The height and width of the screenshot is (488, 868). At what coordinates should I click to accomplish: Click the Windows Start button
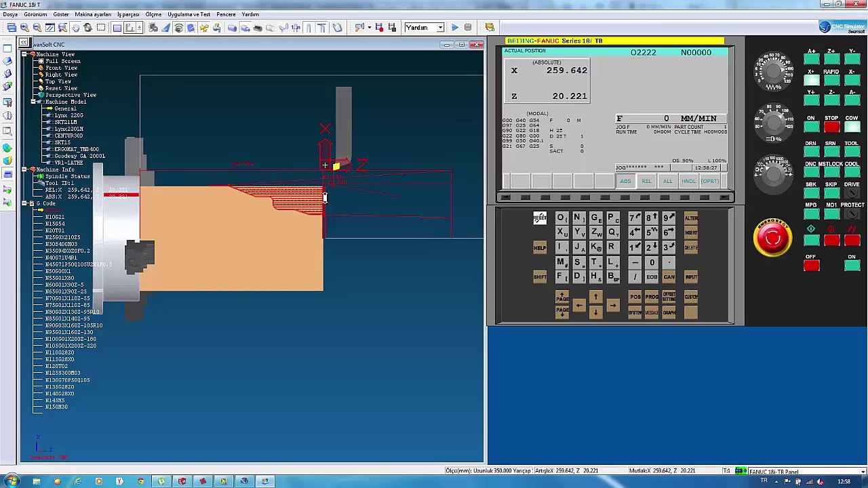tap(12, 481)
